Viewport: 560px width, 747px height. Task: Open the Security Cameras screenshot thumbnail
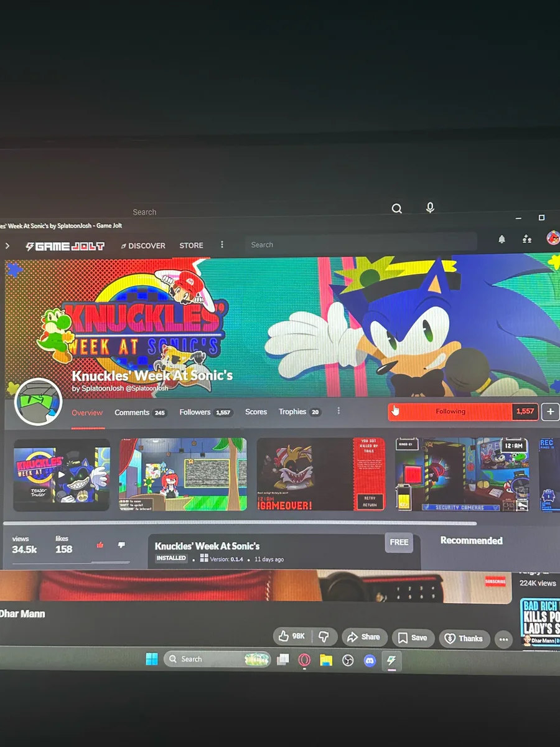pos(462,474)
